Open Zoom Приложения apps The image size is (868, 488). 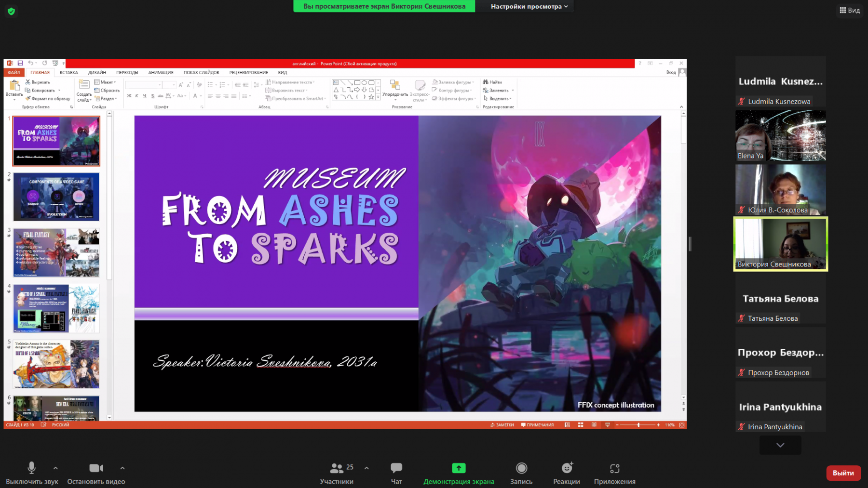(x=615, y=474)
